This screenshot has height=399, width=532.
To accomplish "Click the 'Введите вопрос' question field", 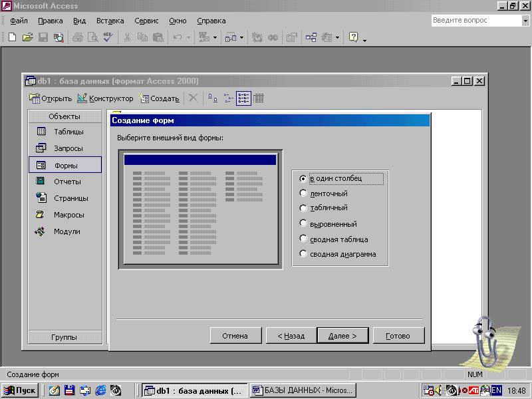I will [477, 21].
